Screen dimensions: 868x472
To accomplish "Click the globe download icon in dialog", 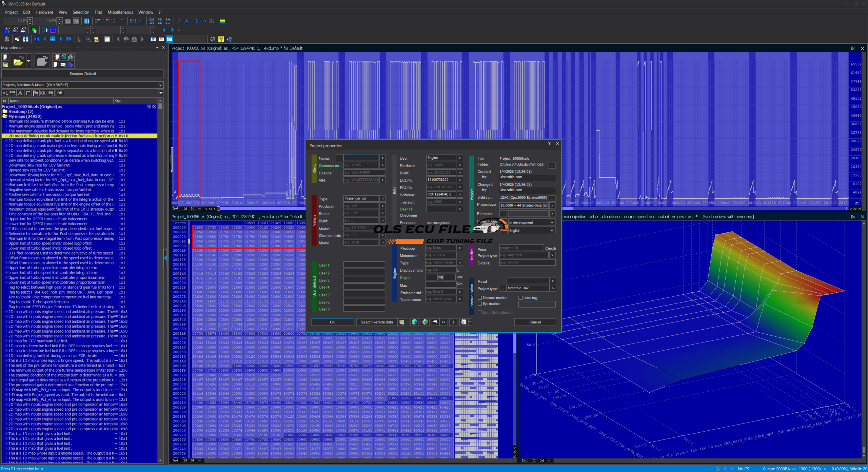I will coord(414,322).
